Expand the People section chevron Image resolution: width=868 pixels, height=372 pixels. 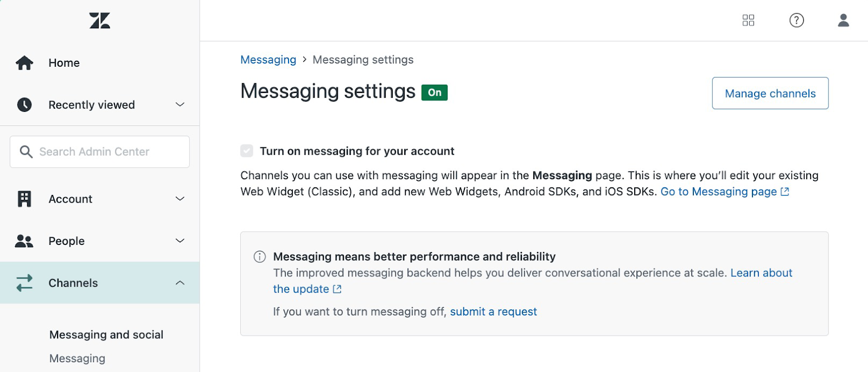tap(180, 241)
